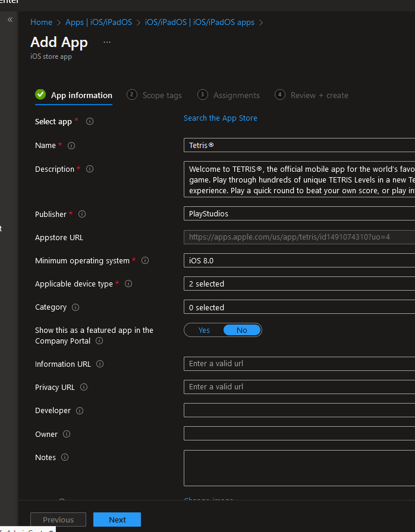This screenshot has height=532, width=415.
Task: Click the Apps | iOS/iPadOS breadcrumb
Action: (99, 22)
